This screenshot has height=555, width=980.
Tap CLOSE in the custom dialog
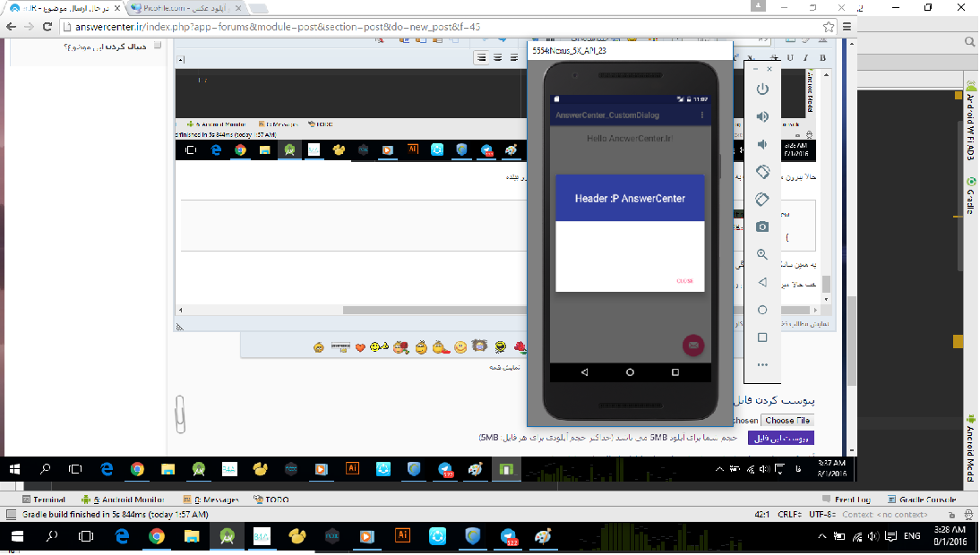click(684, 281)
